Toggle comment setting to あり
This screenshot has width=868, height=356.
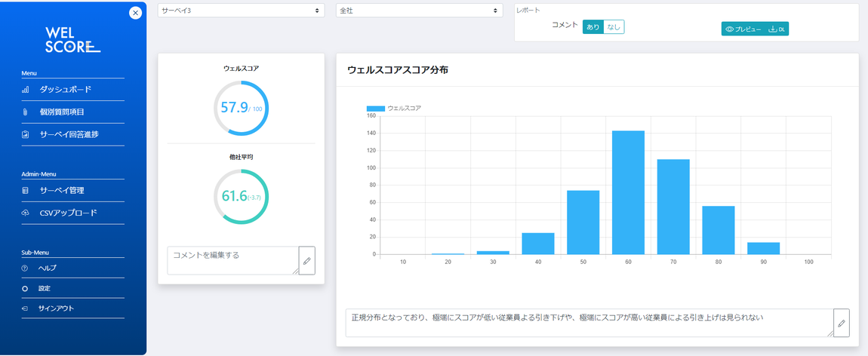coord(593,27)
